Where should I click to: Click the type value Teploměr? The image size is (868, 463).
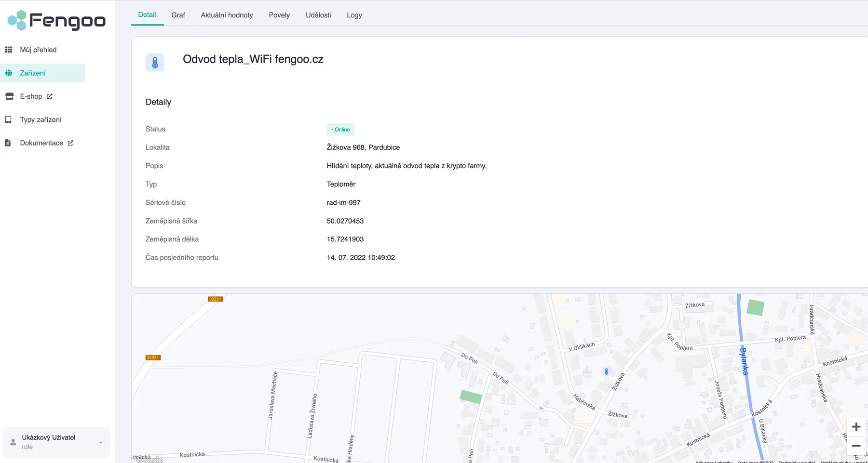341,184
